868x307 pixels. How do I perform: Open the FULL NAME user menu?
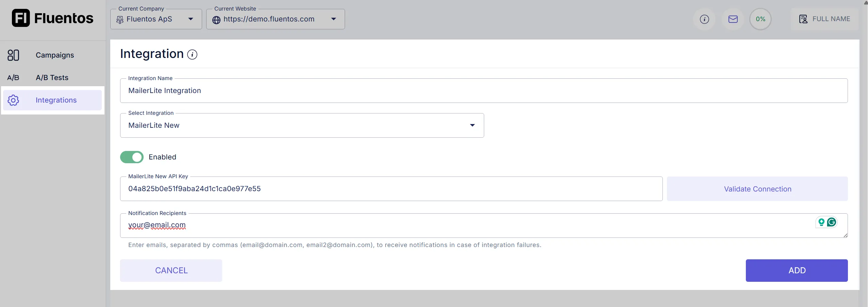click(x=824, y=19)
